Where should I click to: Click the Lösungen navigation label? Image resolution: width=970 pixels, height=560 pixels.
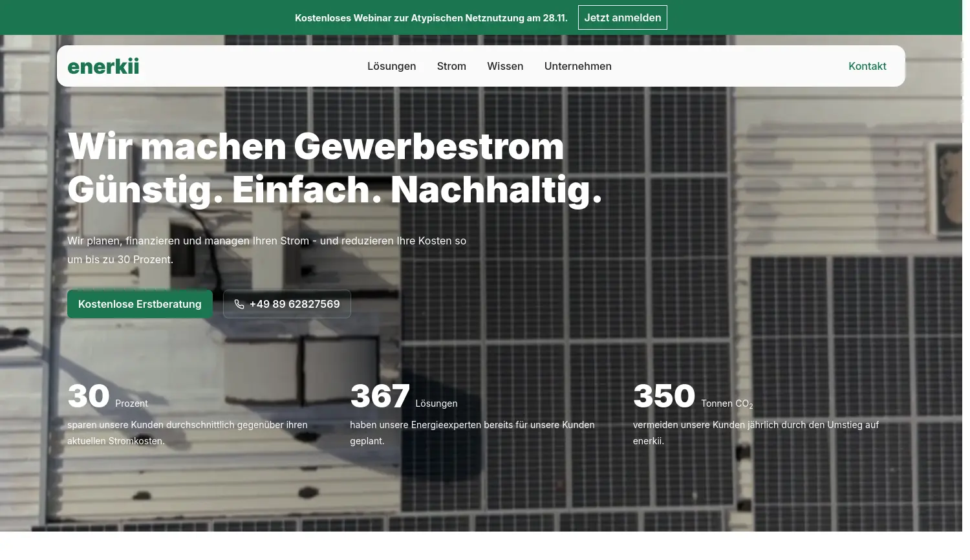pyautogui.click(x=392, y=66)
